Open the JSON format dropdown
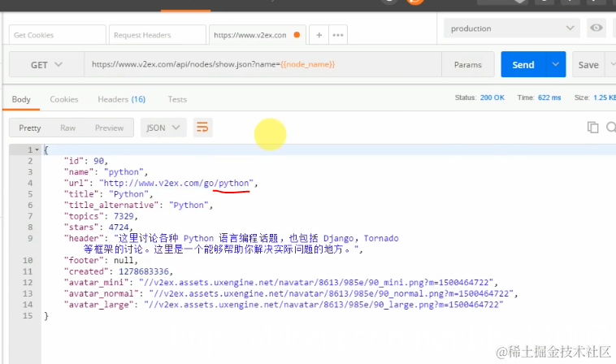This screenshot has width=616, height=364. point(163,128)
